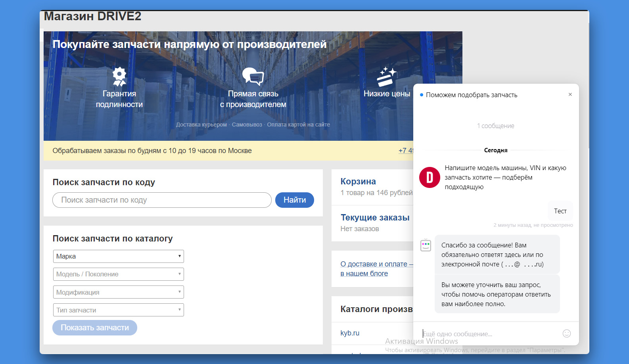Open the Модель / Поколение dropdown
Viewport: 629px width, 364px height.
119,274
